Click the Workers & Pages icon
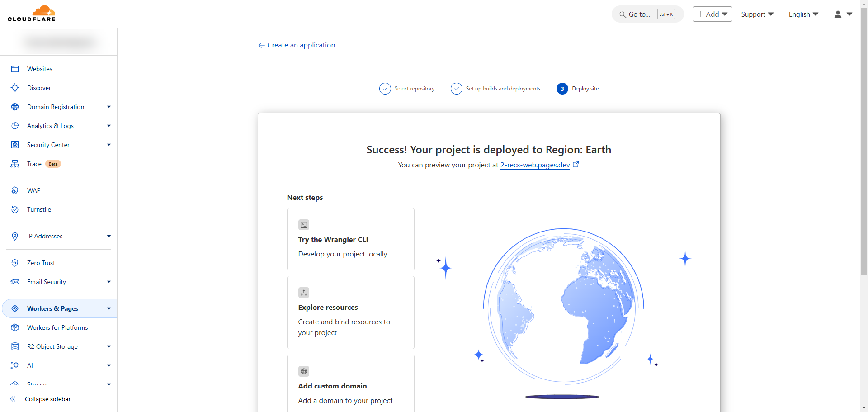The image size is (868, 412). [x=15, y=308]
